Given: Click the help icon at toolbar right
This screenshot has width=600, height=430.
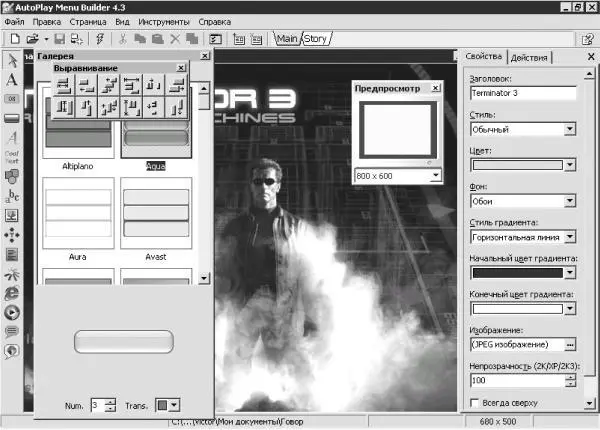Looking at the screenshot, I should 588,39.
